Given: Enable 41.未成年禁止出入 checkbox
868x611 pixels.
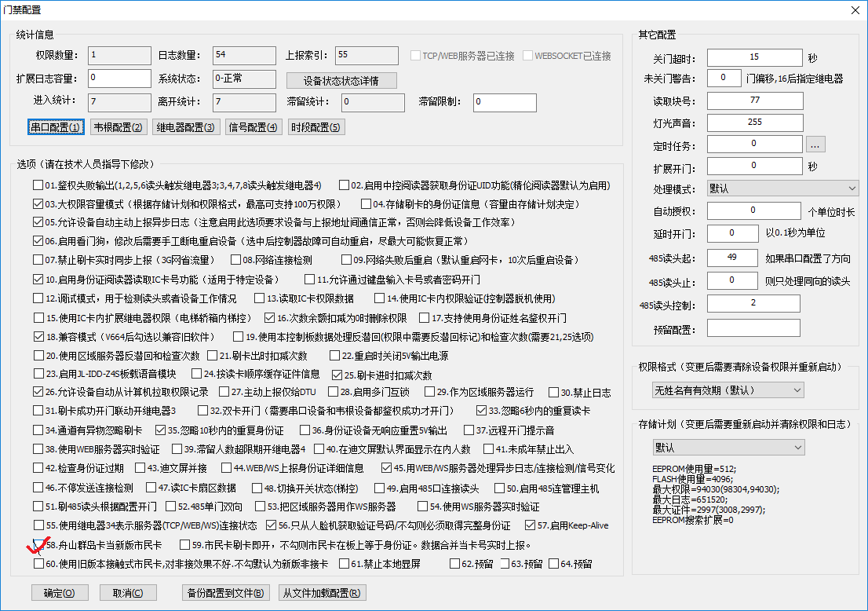Looking at the screenshot, I should coord(488,448).
